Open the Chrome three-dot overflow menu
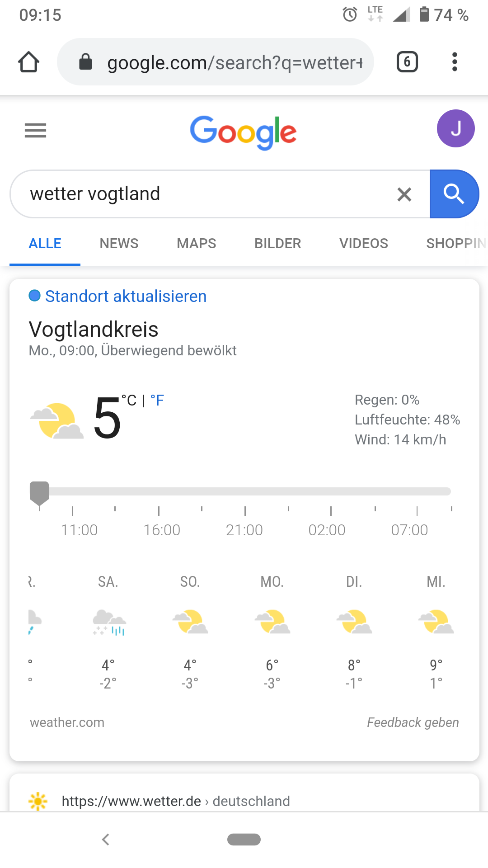 click(455, 62)
